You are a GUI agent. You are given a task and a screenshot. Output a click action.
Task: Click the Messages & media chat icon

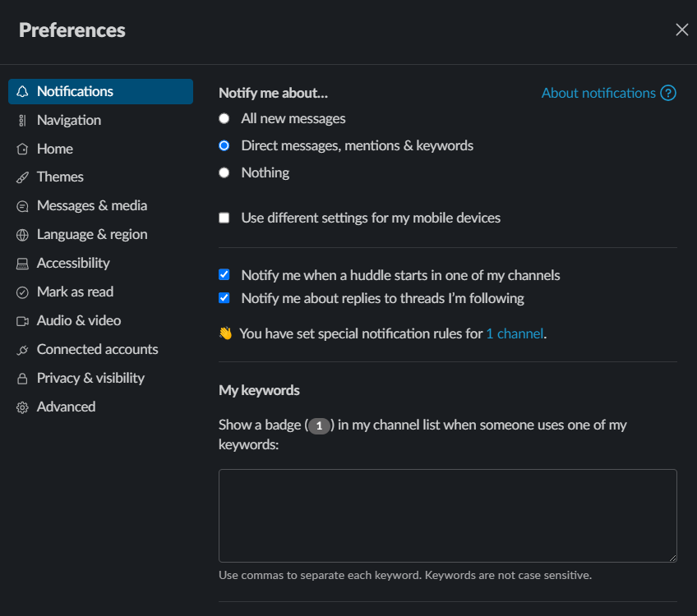point(22,206)
